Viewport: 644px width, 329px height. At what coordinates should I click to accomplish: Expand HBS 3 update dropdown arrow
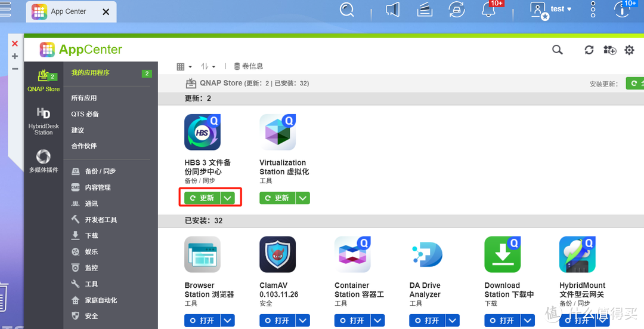pyautogui.click(x=228, y=198)
